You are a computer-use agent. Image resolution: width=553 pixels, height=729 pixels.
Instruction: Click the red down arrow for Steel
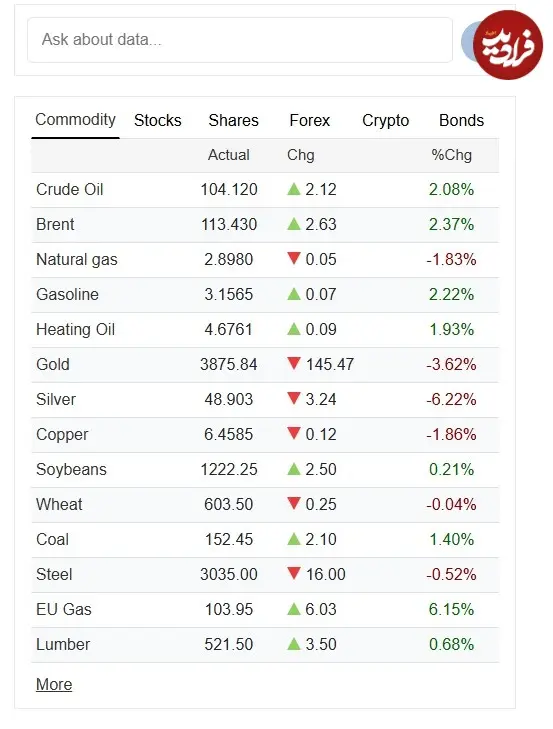tap(294, 573)
